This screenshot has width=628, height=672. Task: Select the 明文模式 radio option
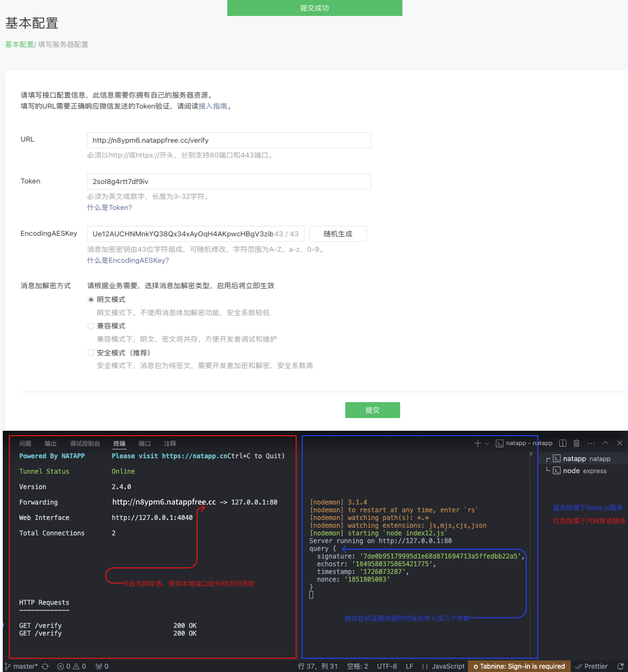[x=91, y=300]
